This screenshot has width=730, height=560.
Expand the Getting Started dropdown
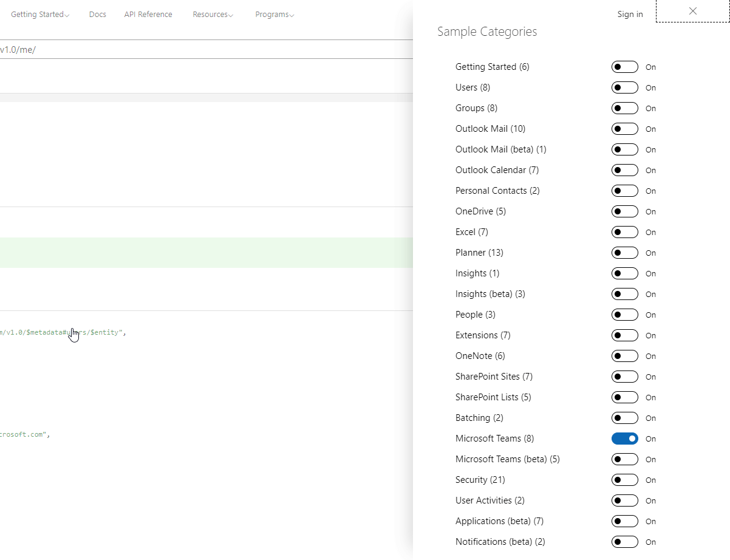pyautogui.click(x=39, y=14)
